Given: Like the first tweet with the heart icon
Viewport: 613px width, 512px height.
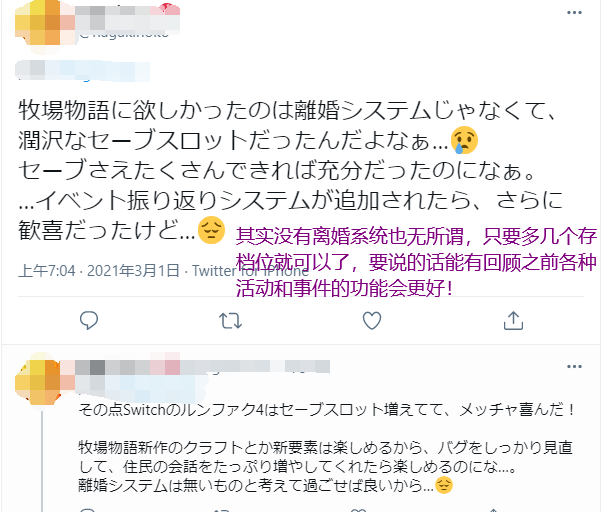Looking at the screenshot, I should pyautogui.click(x=372, y=320).
